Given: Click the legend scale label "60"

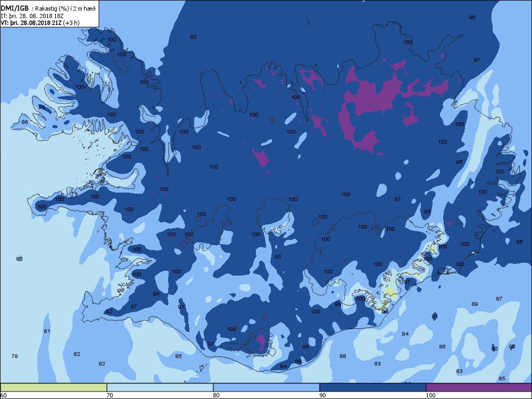Looking at the screenshot, I should 3,395.
